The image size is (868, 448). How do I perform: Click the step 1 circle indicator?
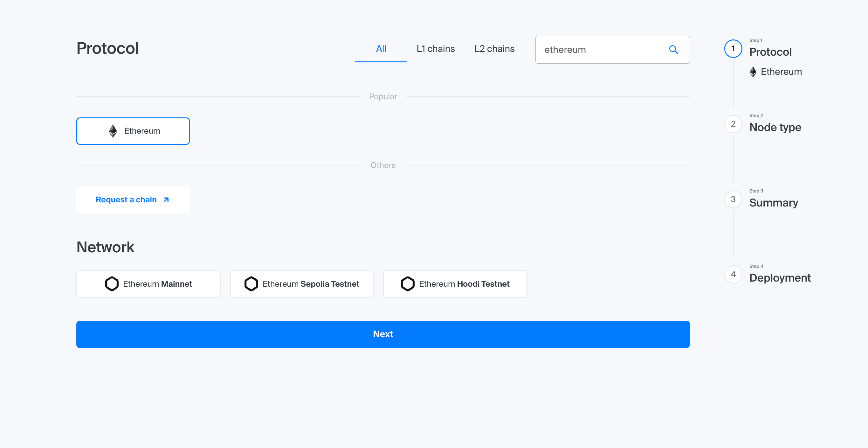coord(733,49)
